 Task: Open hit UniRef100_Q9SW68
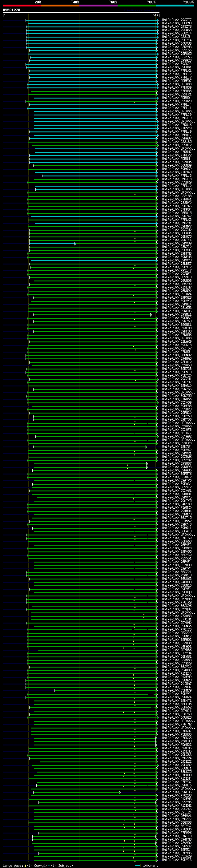point(177,30)
